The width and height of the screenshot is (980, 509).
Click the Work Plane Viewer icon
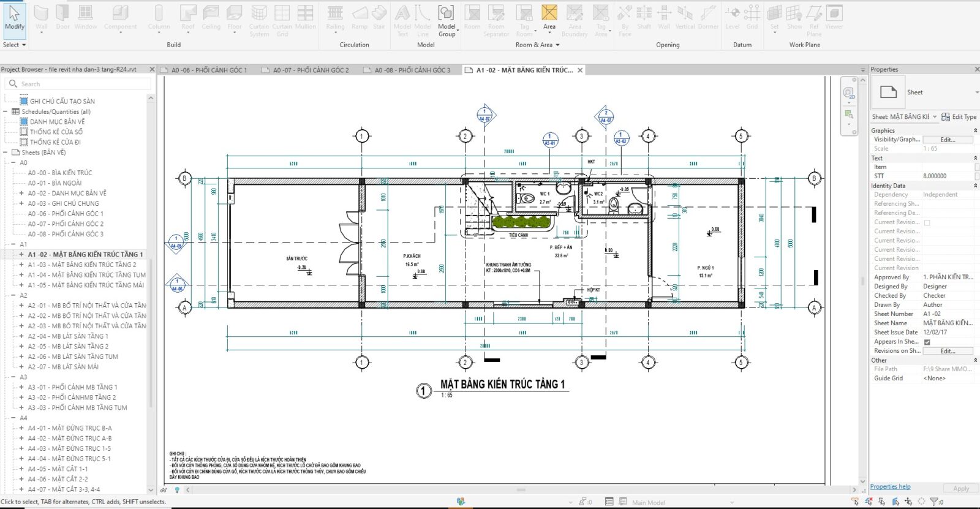(834, 13)
